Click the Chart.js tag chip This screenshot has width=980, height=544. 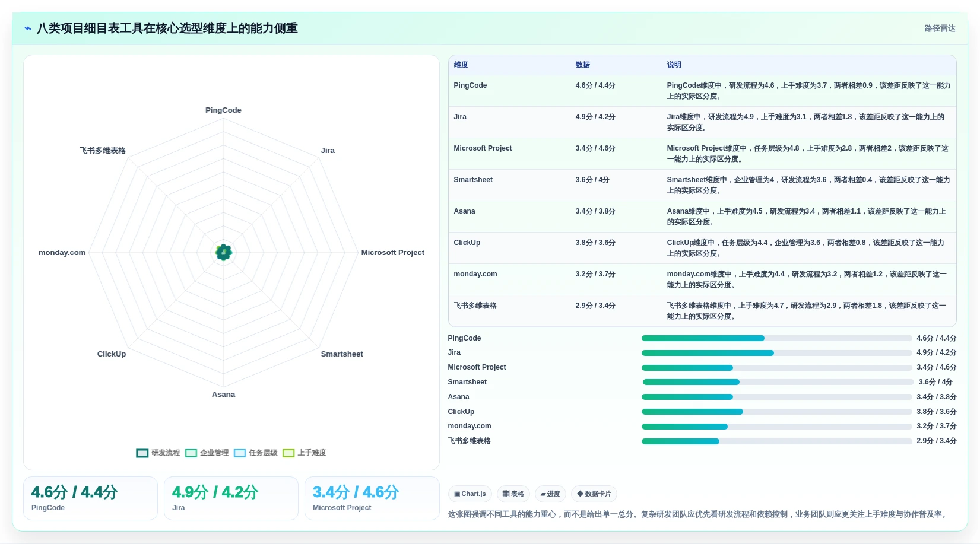point(470,494)
